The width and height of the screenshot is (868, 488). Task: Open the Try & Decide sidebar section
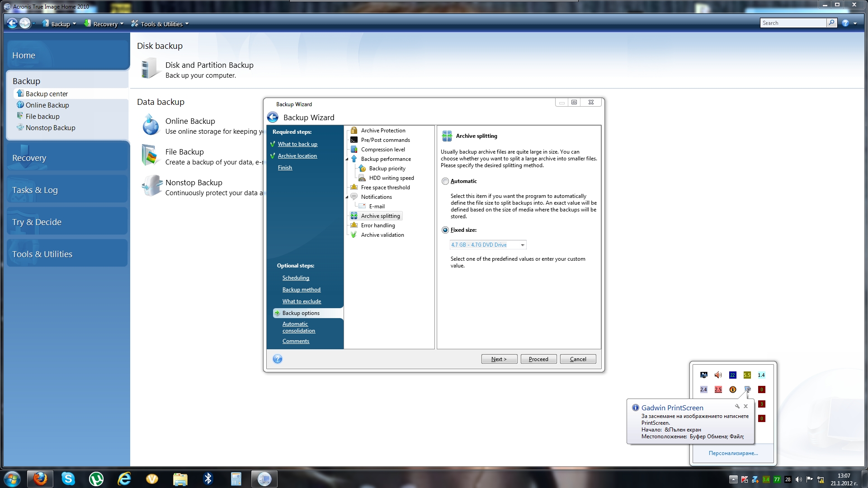[x=68, y=222]
